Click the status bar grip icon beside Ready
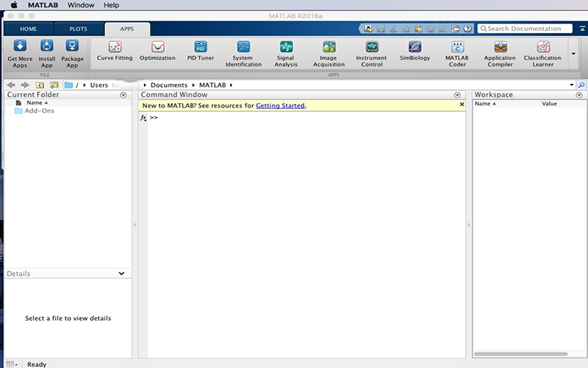 (x=11, y=364)
